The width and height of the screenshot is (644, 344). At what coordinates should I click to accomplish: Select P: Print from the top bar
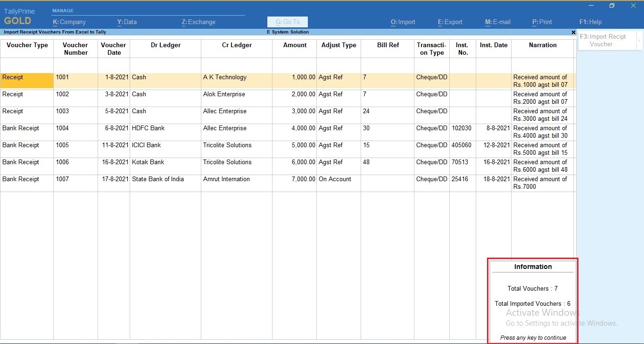pyautogui.click(x=542, y=22)
